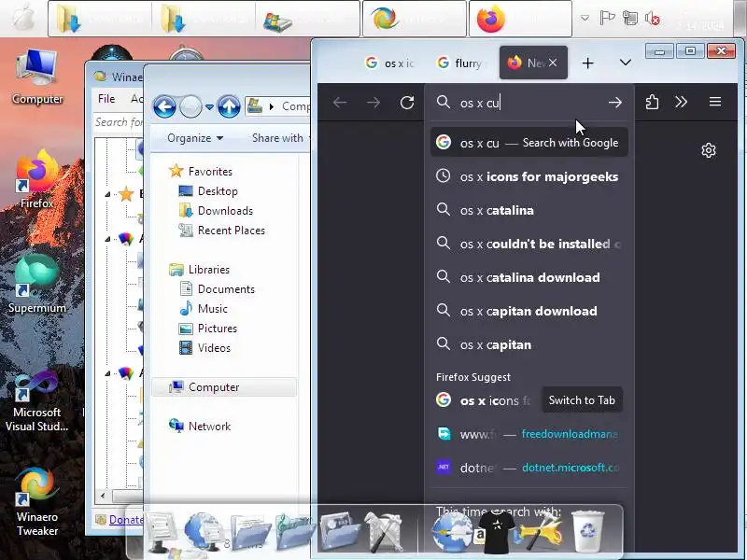
Task: Open a new Firefox tab with plus button
Action: 588,63
